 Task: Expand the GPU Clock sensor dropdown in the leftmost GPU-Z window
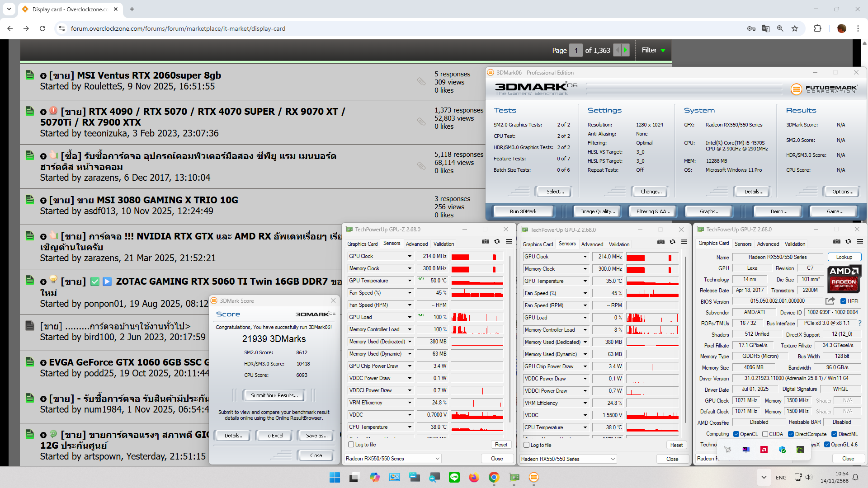[410, 256]
